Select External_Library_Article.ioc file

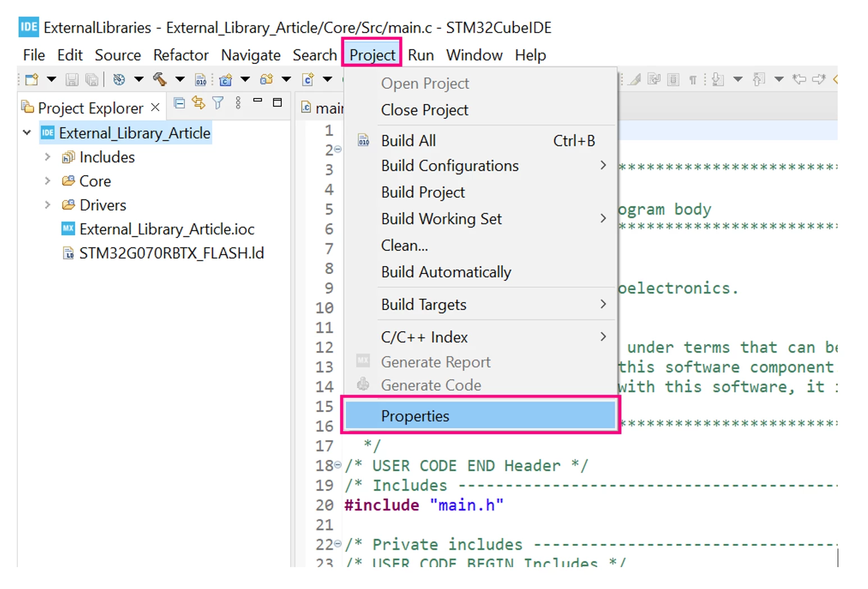point(167,229)
